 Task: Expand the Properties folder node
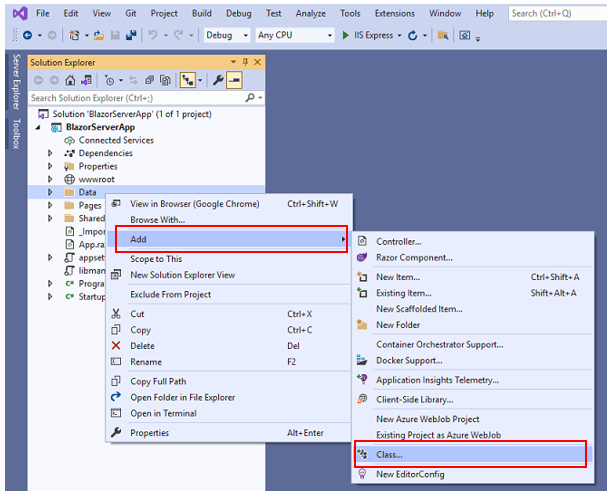[x=50, y=166]
